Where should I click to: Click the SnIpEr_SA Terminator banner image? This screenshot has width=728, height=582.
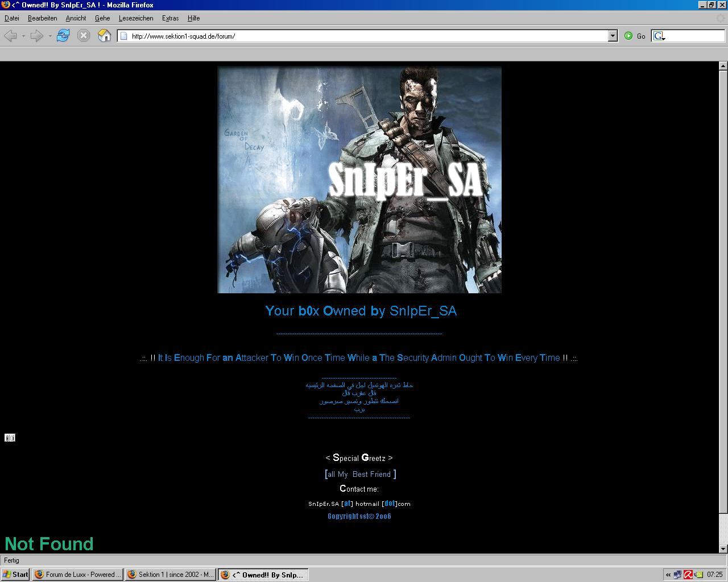point(359,180)
